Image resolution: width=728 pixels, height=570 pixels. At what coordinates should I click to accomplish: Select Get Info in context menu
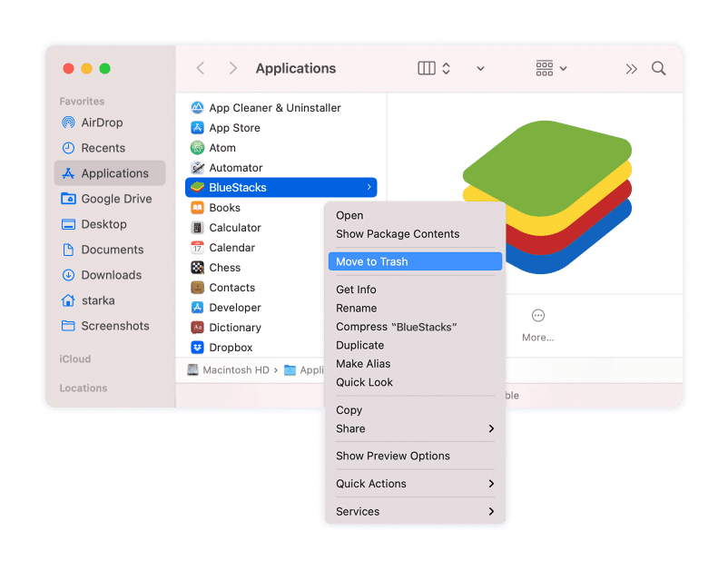tap(356, 290)
